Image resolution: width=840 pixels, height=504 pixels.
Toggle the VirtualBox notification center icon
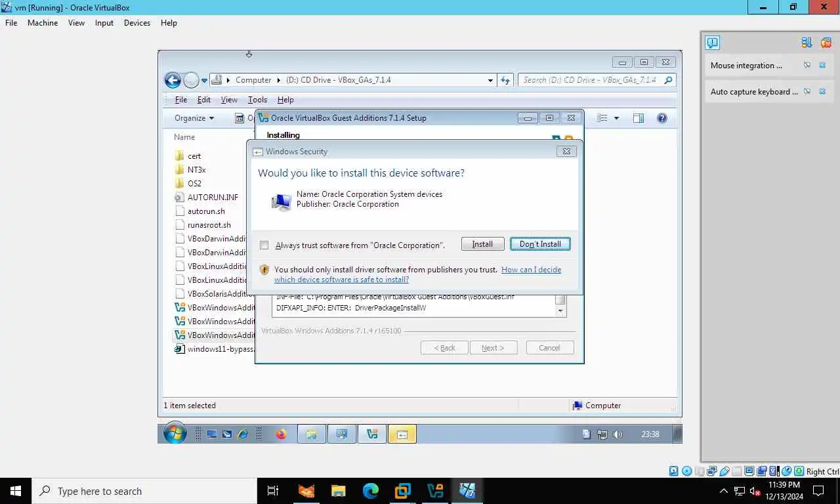[712, 43]
